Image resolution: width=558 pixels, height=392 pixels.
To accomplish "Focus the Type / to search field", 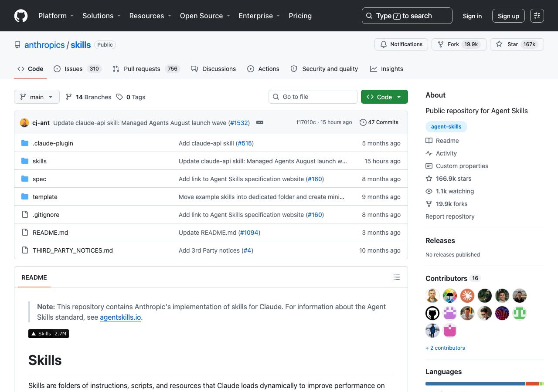I will click(407, 16).
